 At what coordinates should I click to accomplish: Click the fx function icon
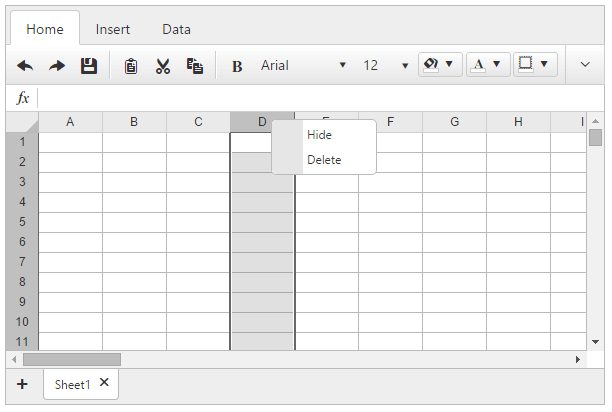(x=23, y=98)
